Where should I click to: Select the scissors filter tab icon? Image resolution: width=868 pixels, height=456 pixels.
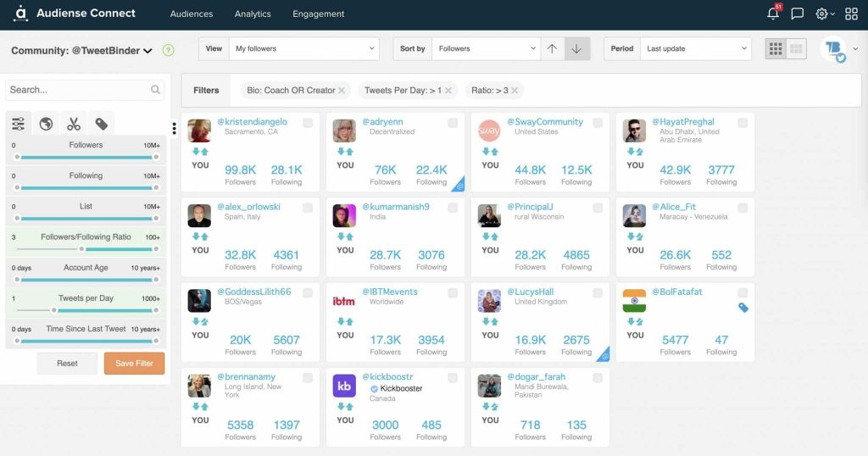pyautogui.click(x=74, y=124)
